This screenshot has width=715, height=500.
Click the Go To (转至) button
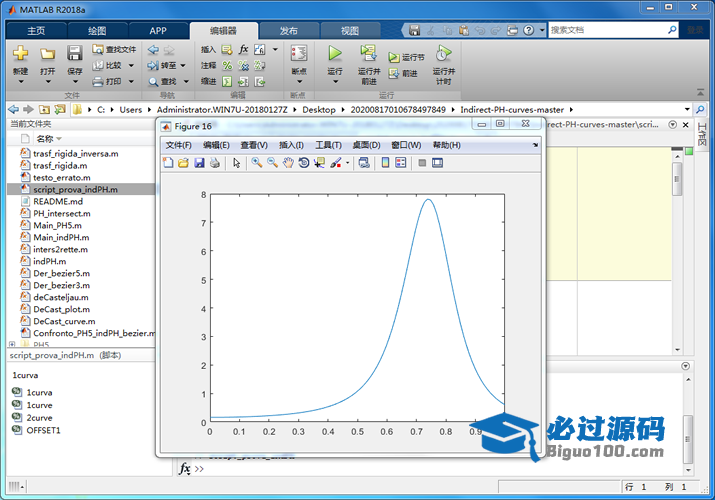tap(162, 66)
